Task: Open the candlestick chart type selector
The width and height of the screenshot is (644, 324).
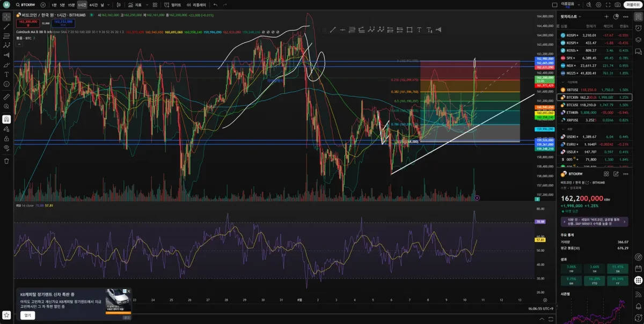Action: pyautogui.click(x=119, y=5)
